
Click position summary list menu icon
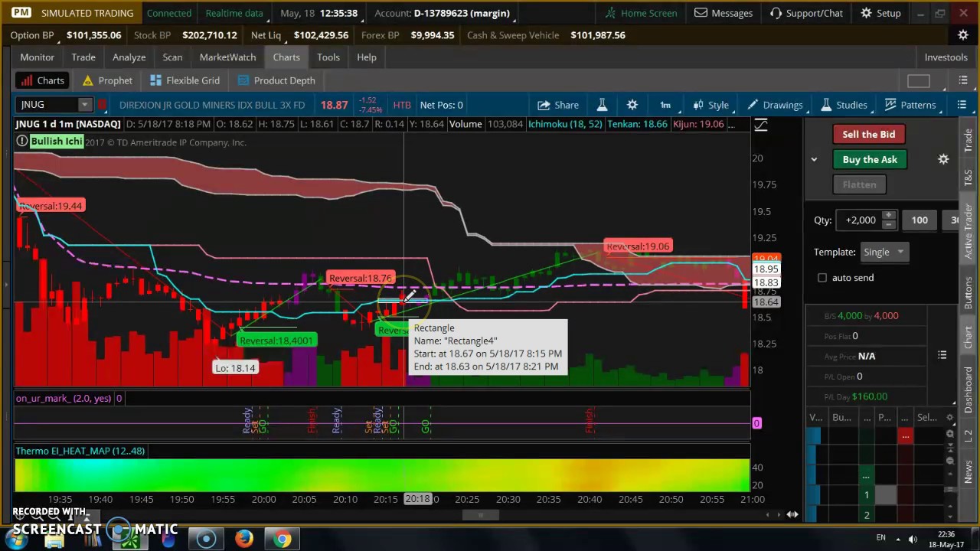point(942,355)
